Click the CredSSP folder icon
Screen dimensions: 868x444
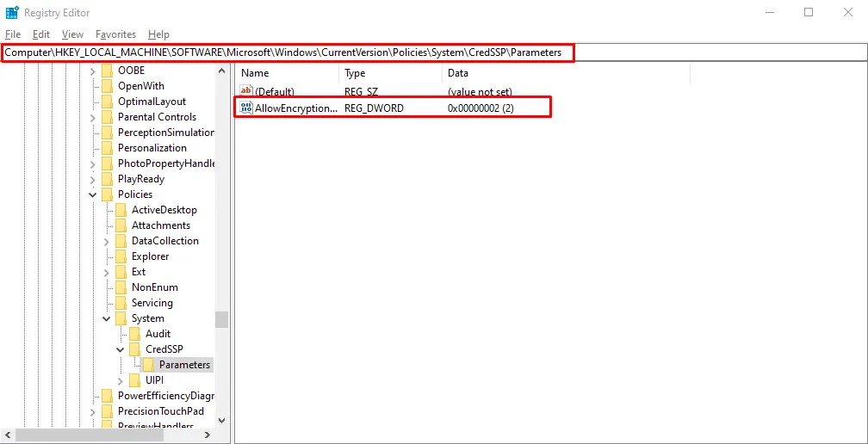tap(135, 349)
